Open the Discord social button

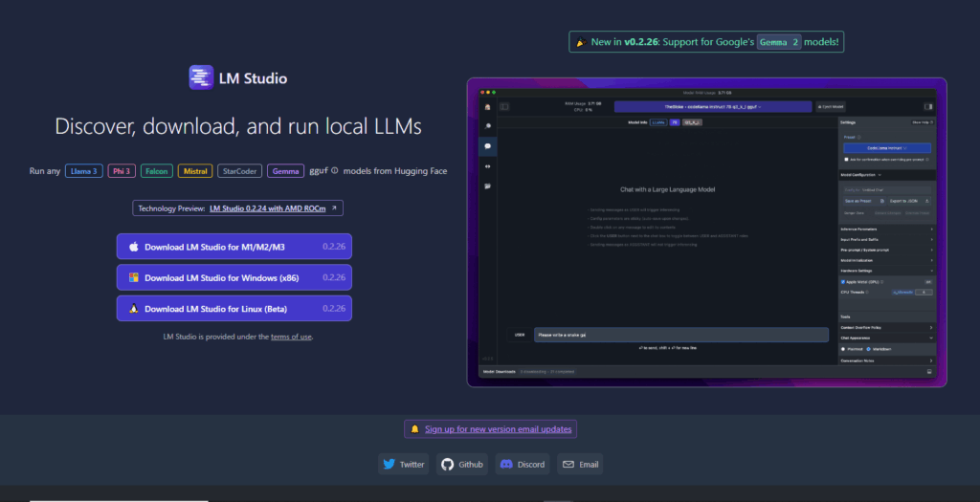(523, 464)
